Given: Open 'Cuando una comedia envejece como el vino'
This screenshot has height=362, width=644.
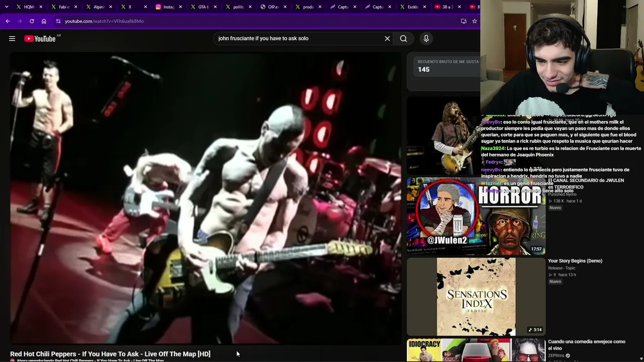Looking at the screenshot, I should (587, 345).
